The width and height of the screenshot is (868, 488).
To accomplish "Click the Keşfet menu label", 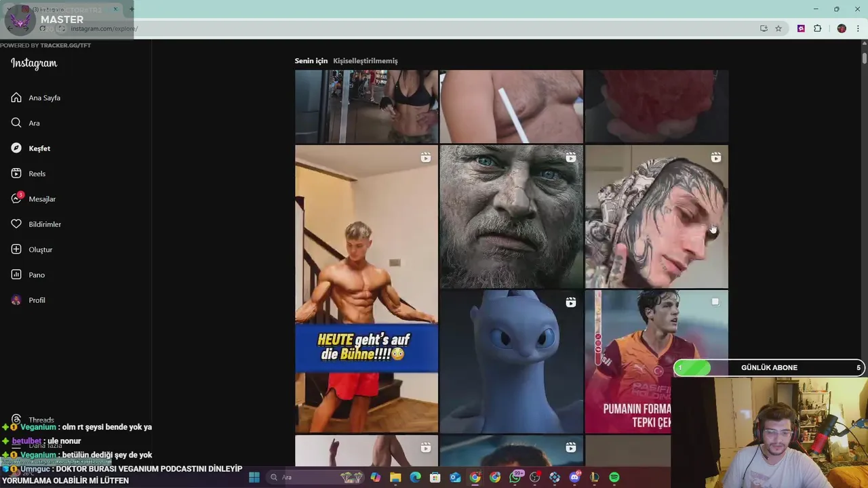I will tap(39, 148).
